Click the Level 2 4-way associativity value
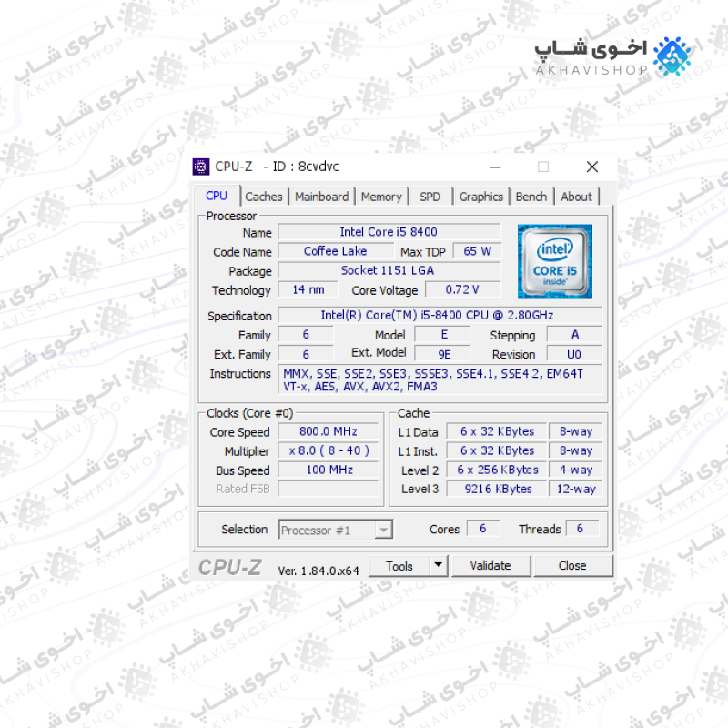The height and width of the screenshot is (728, 728). [x=575, y=470]
